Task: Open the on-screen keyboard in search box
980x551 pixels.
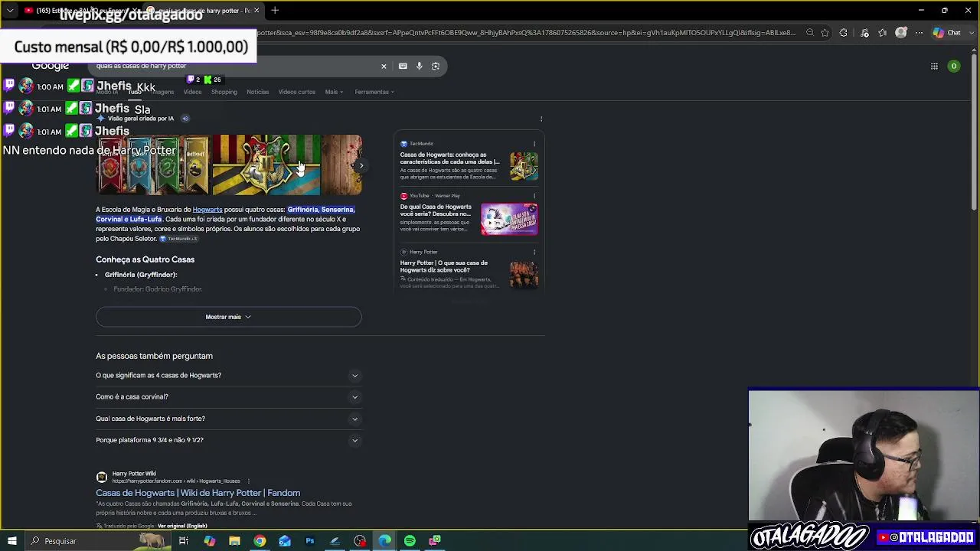Action: pyautogui.click(x=403, y=66)
